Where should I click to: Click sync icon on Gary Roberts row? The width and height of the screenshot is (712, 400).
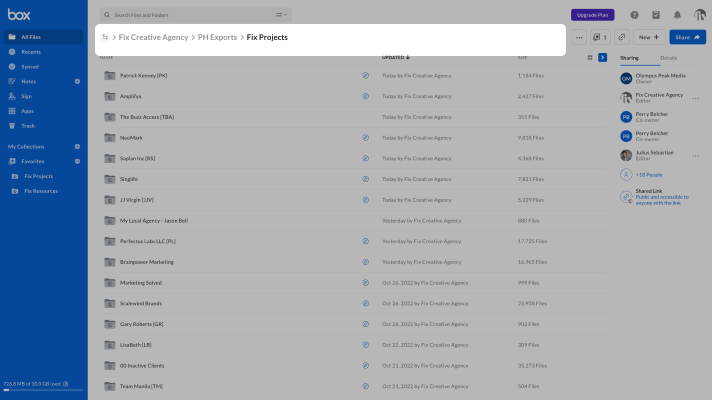(366, 324)
